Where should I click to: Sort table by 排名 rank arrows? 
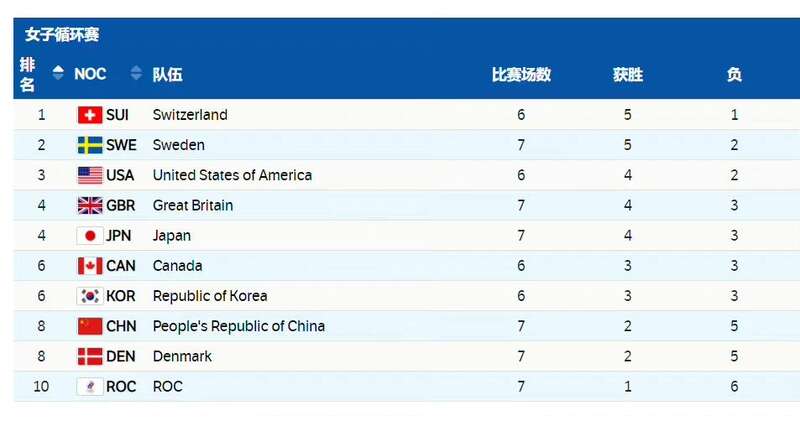(x=58, y=73)
